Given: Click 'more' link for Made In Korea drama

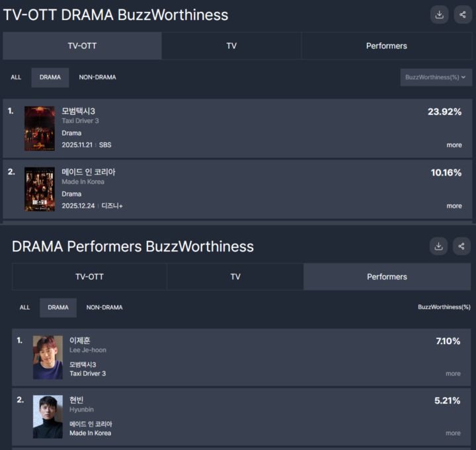Looking at the screenshot, I should pos(454,206).
